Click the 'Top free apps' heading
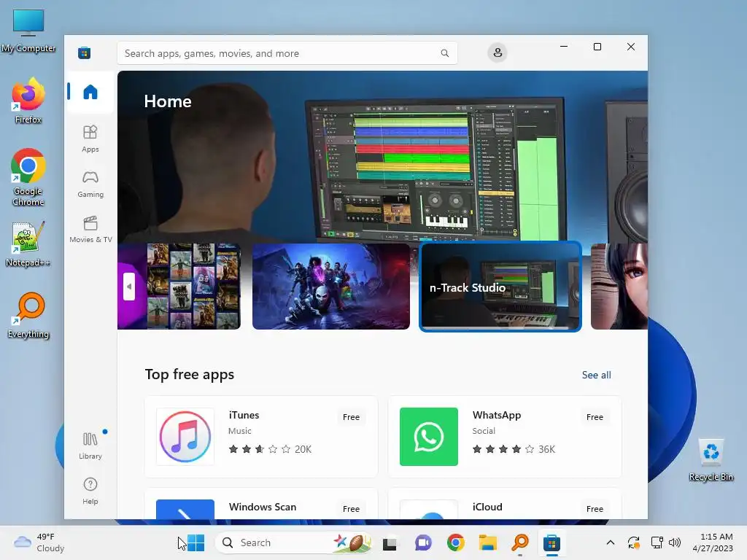This screenshot has width=747, height=560. click(x=190, y=374)
